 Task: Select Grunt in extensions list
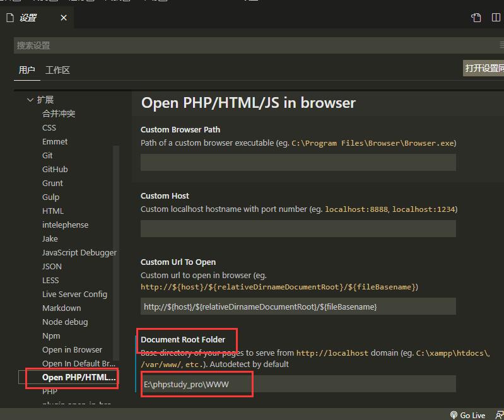(x=52, y=183)
